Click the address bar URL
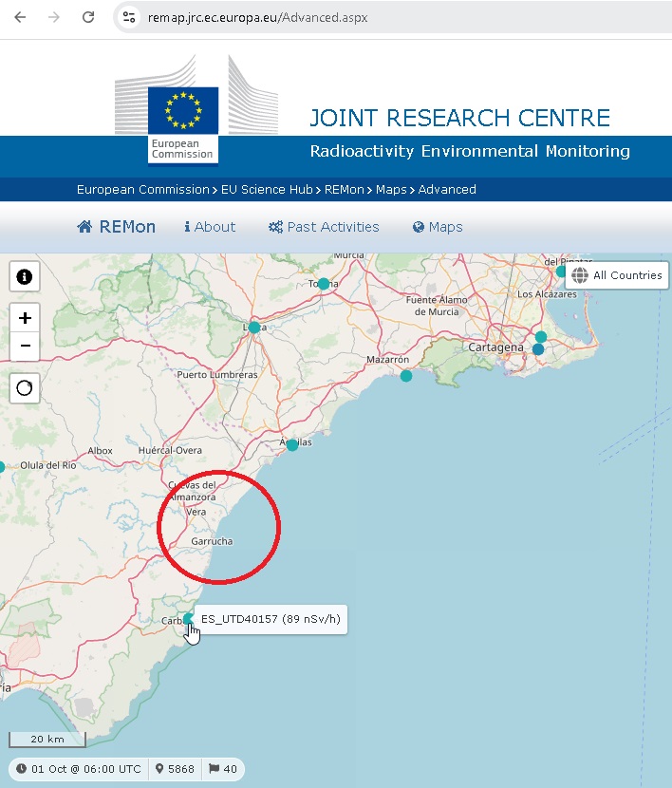 click(x=257, y=18)
